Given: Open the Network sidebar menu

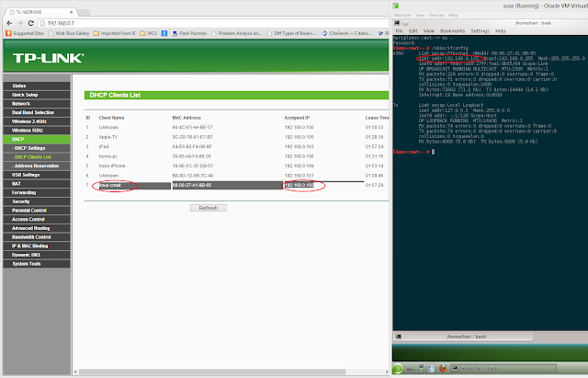Looking at the screenshot, I should click(37, 104).
